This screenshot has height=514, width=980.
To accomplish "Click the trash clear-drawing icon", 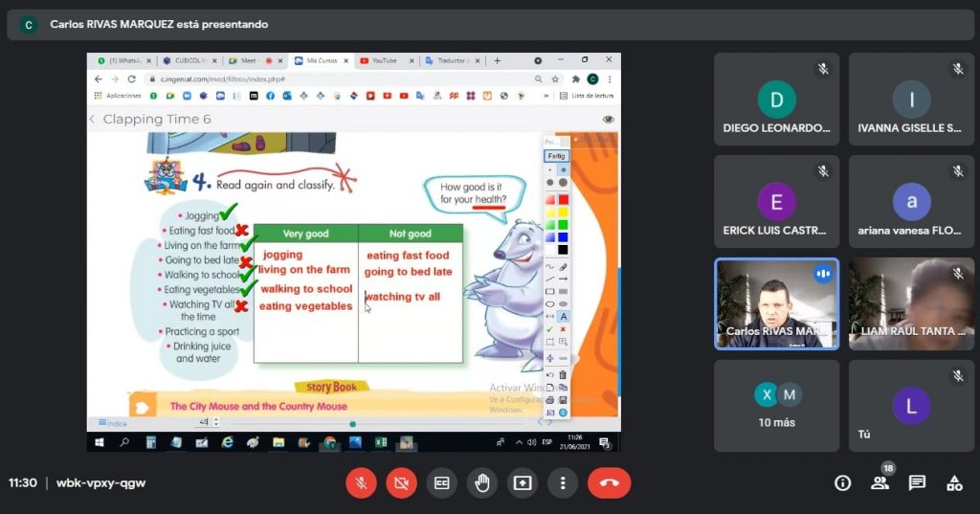I will [563, 374].
